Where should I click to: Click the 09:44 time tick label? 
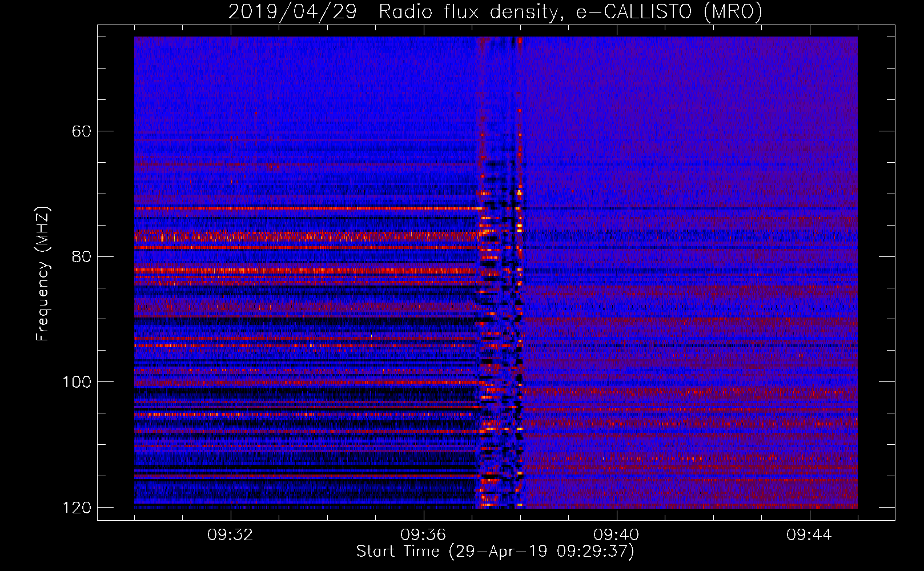click(x=809, y=535)
